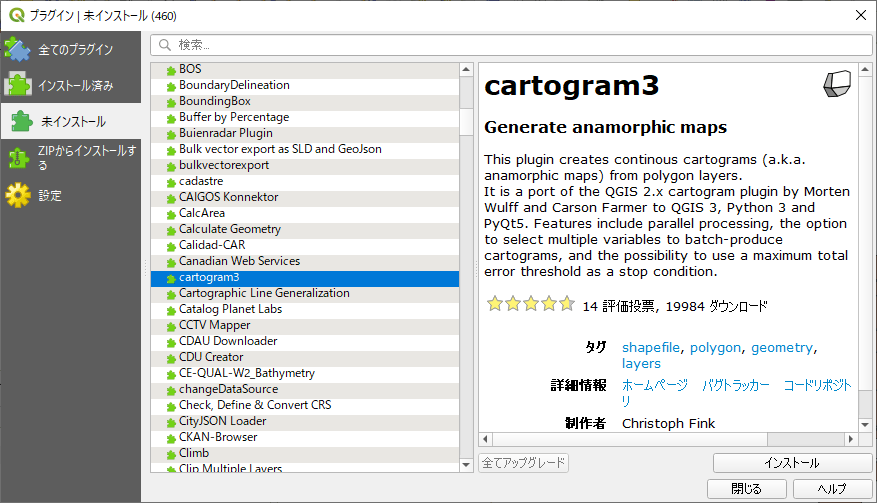877x503 pixels.
Task: Select CAIGOS Konnektor plugin
Action: click(x=305, y=198)
